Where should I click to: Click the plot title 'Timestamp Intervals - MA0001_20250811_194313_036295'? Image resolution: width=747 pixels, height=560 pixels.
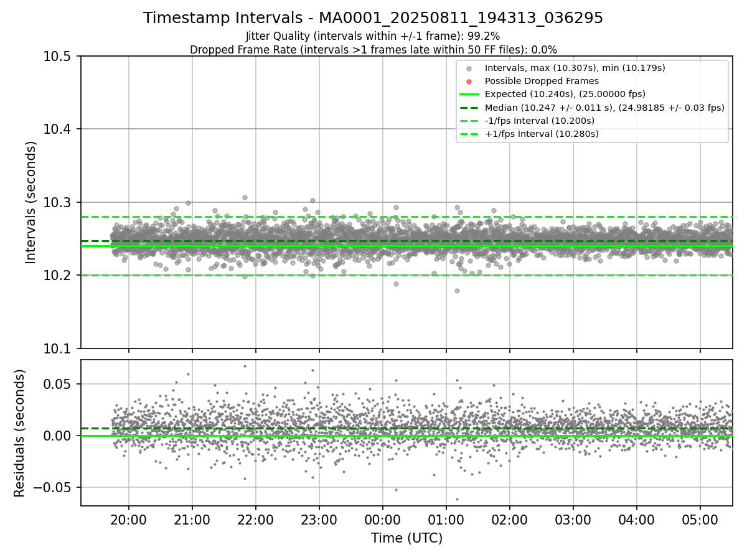coord(373,18)
